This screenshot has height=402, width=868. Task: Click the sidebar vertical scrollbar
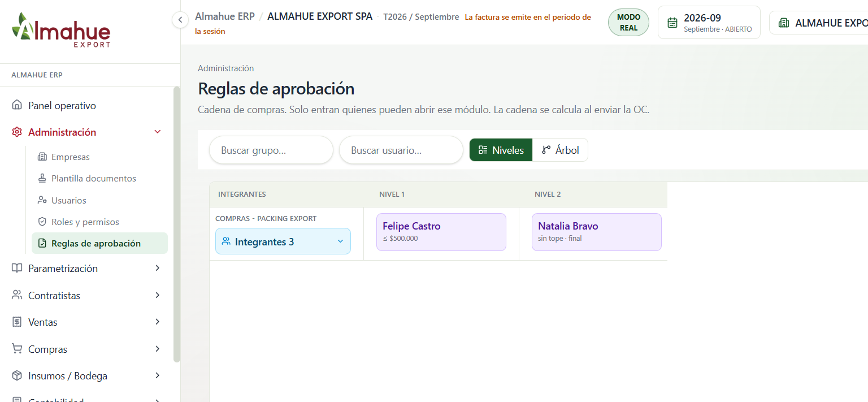point(177,224)
